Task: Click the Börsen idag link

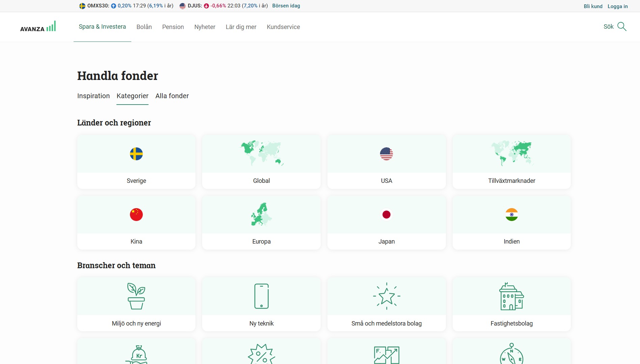Action: point(286,6)
